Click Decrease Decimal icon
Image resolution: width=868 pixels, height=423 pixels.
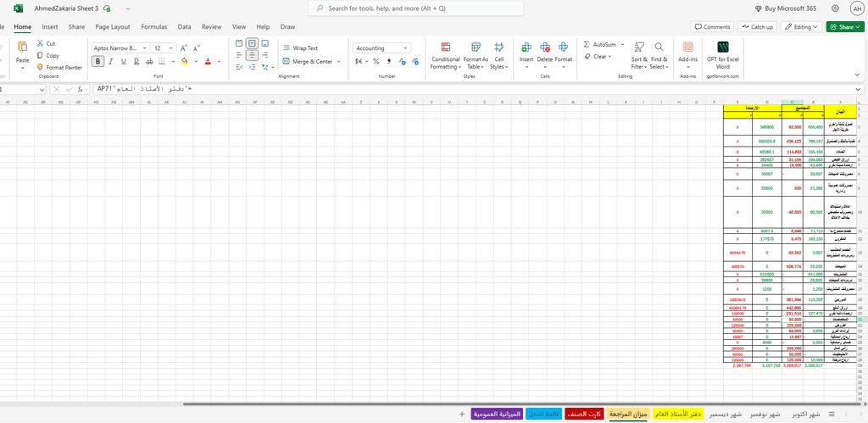[415, 61]
